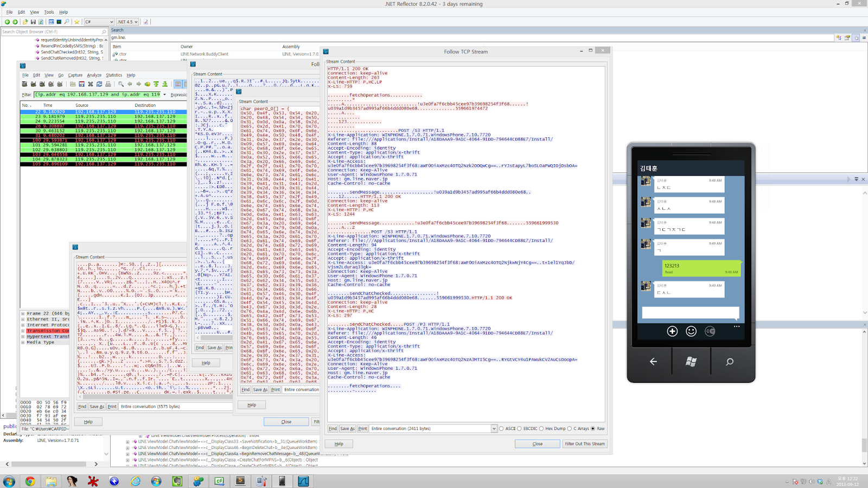Open an assembly via the folder icon

pyautogui.click(x=25, y=22)
